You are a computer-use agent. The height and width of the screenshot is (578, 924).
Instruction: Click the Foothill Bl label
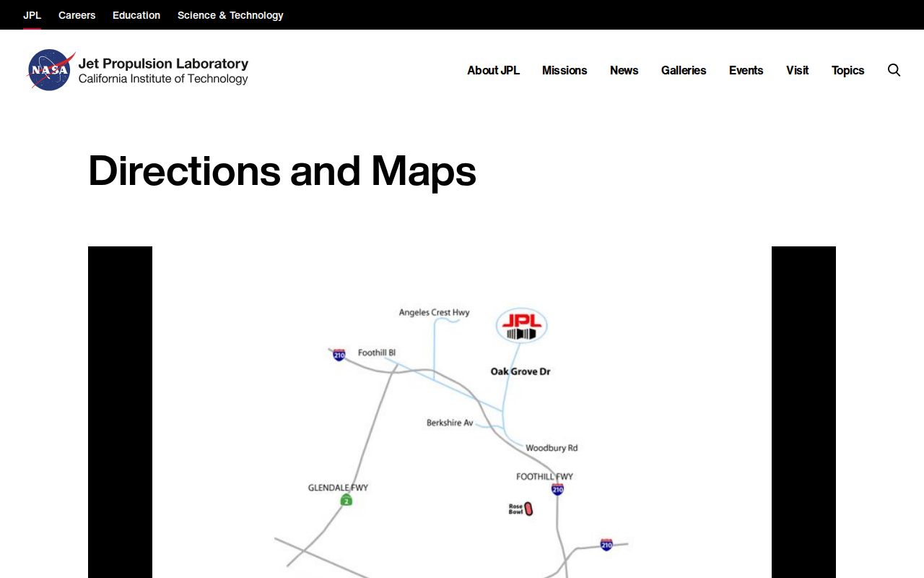click(x=377, y=353)
